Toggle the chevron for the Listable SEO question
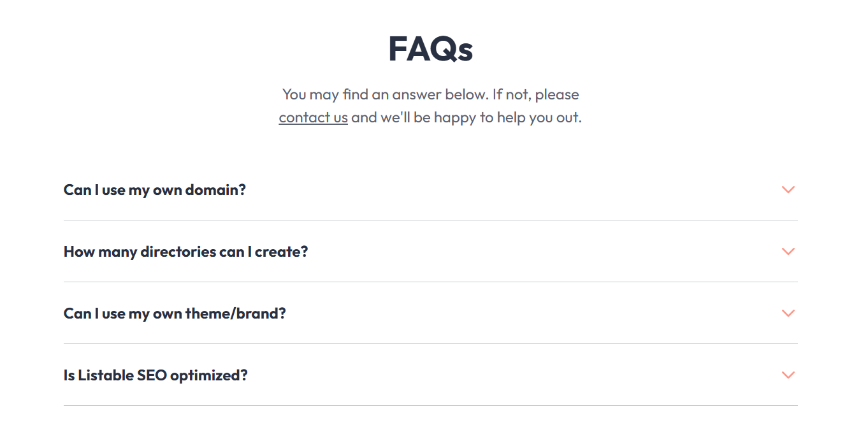Viewport: 868px width, 446px height. (788, 375)
